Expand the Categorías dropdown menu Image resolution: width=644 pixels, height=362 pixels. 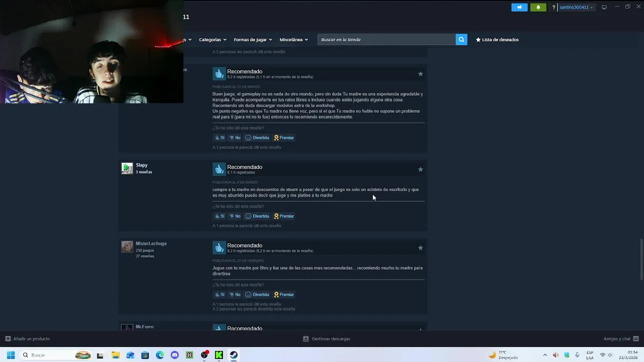(x=212, y=40)
